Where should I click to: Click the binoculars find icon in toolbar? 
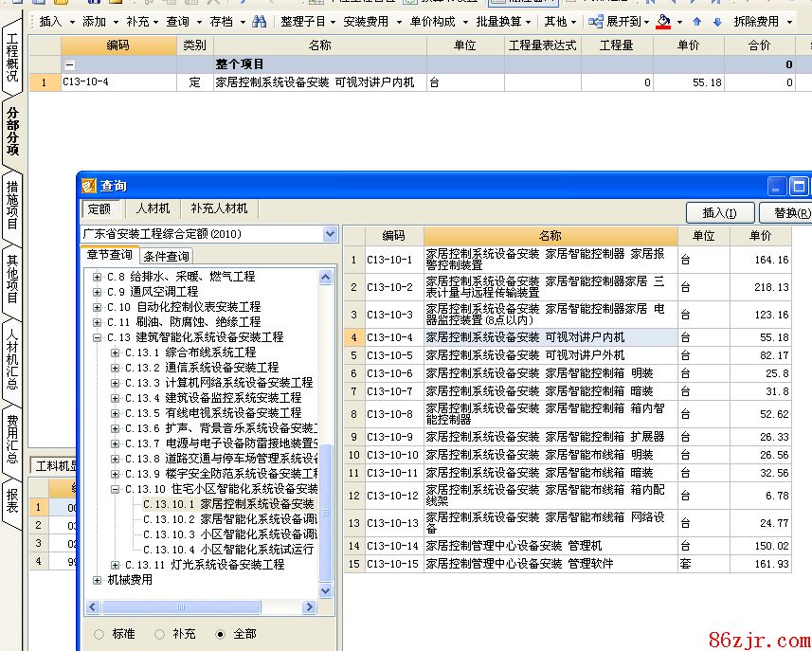[x=259, y=21]
